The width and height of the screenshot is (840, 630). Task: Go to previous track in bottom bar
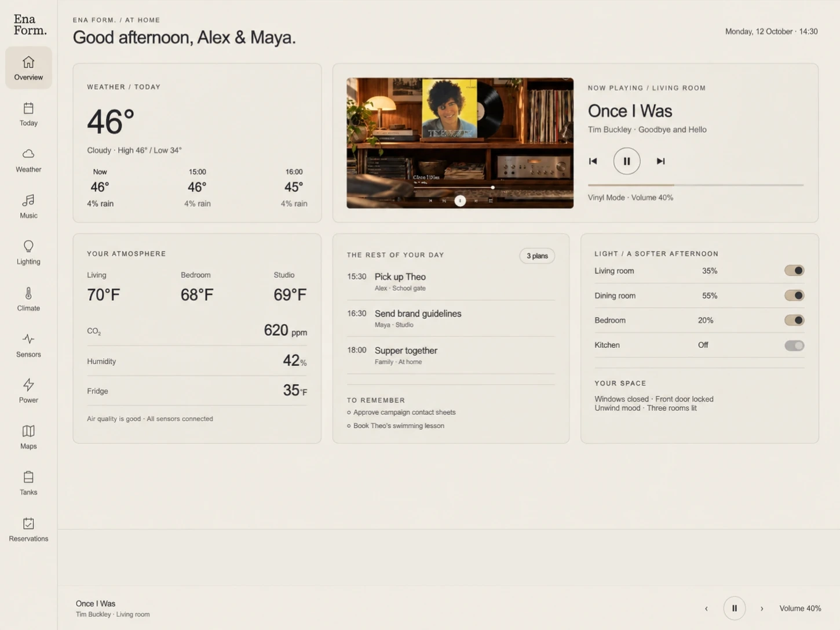(706, 609)
